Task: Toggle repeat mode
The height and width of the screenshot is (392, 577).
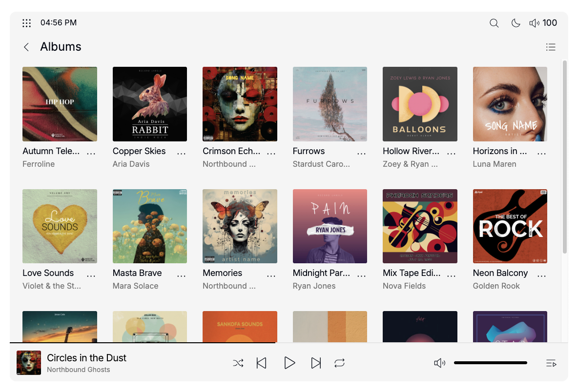Action: pyautogui.click(x=340, y=363)
